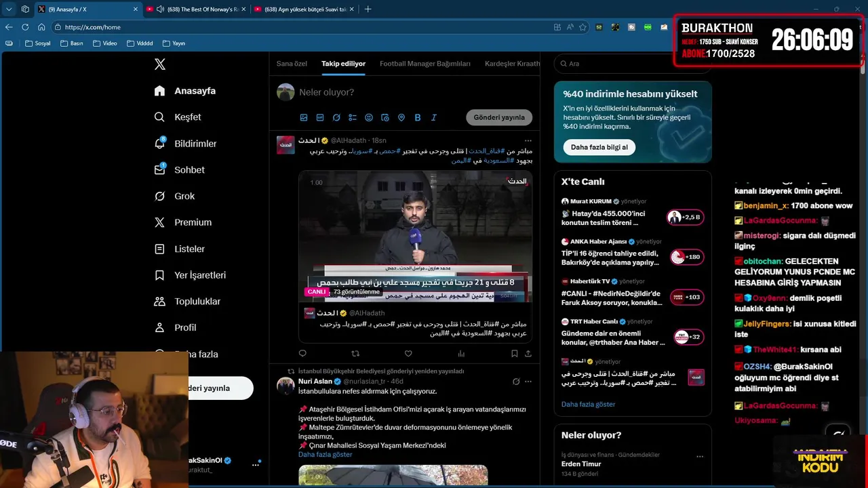The width and height of the screenshot is (868, 488).
Task: Show more live items via Daha fazla göster
Action: tap(588, 405)
